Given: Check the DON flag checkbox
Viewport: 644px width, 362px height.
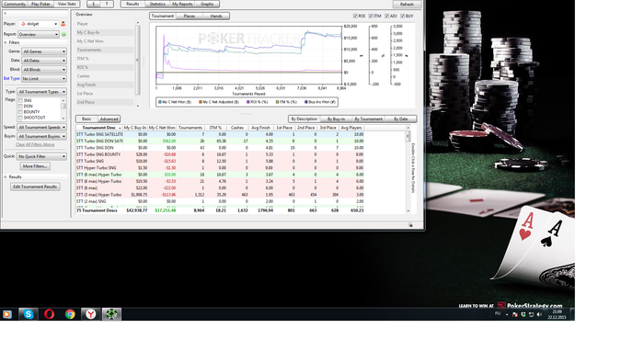Looking at the screenshot, I should click(20, 107).
